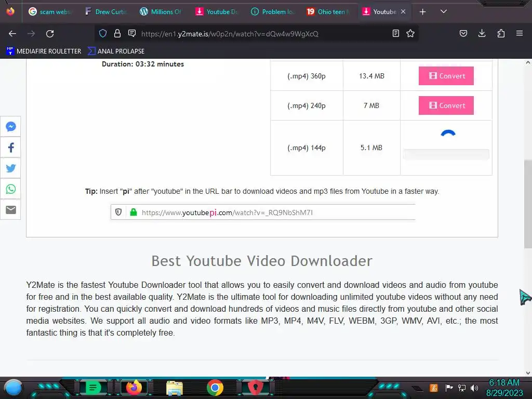Click the scrollbar down arrow

pyautogui.click(x=528, y=373)
